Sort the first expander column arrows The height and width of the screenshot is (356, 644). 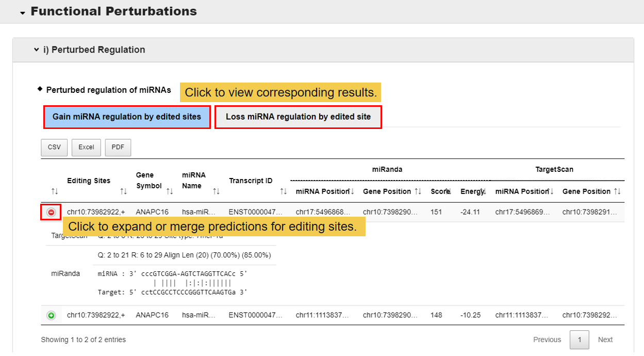[x=55, y=191]
